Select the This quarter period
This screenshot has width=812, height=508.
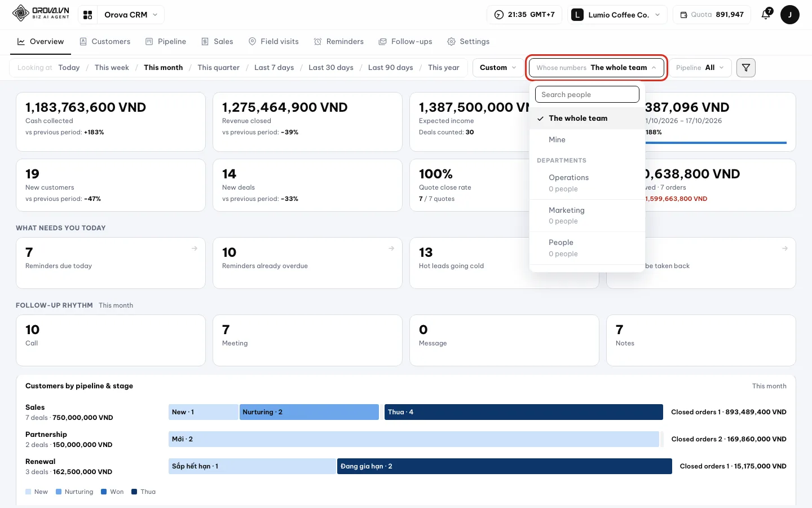click(218, 68)
